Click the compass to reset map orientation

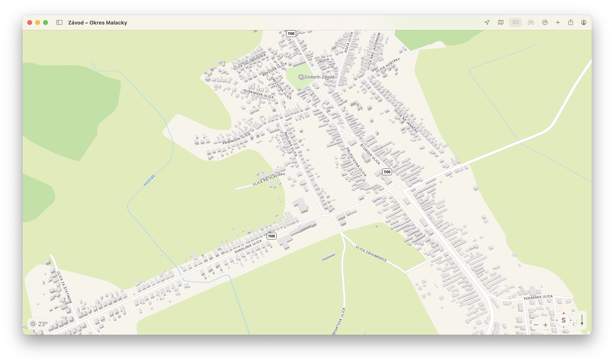(564, 320)
